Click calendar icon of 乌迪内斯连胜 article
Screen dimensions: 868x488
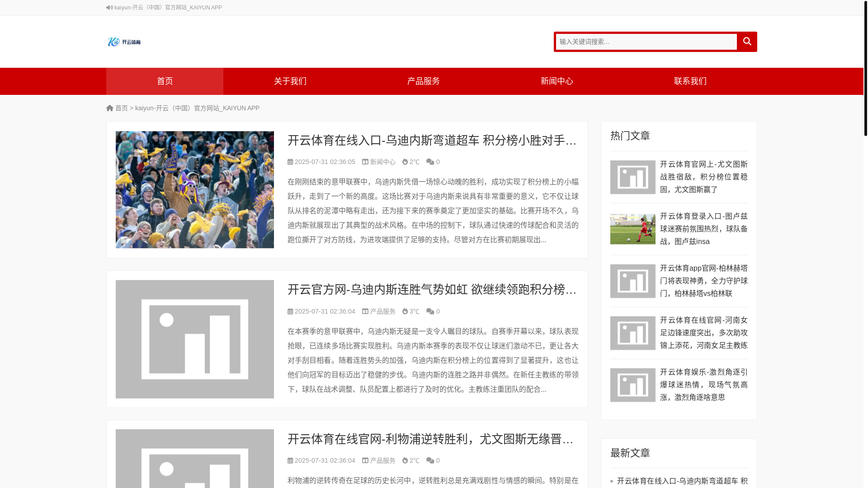point(290,311)
